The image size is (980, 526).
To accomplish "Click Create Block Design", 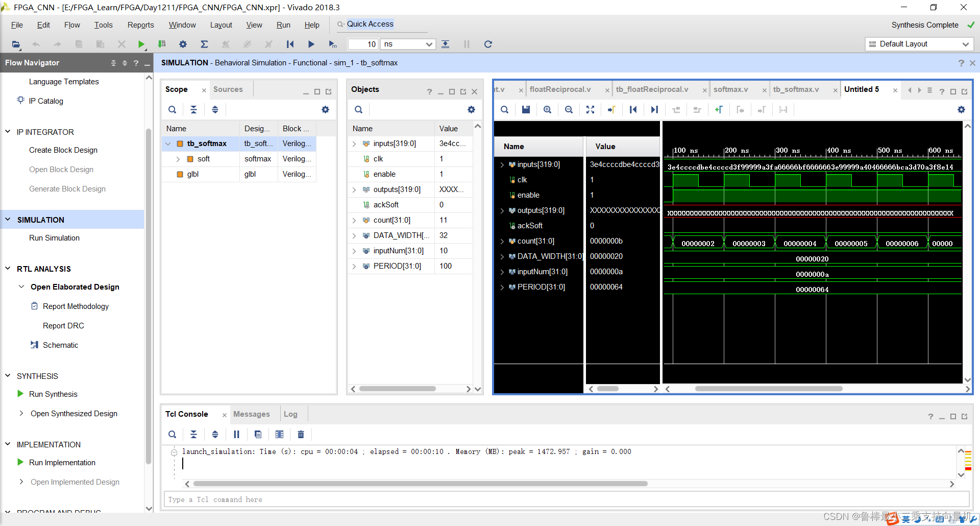I will pos(63,150).
